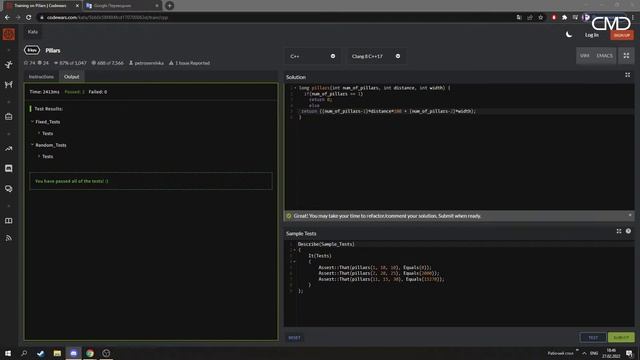Click the Sample Tests help question icon
This screenshot has width=640, height=360.
(x=628, y=231)
